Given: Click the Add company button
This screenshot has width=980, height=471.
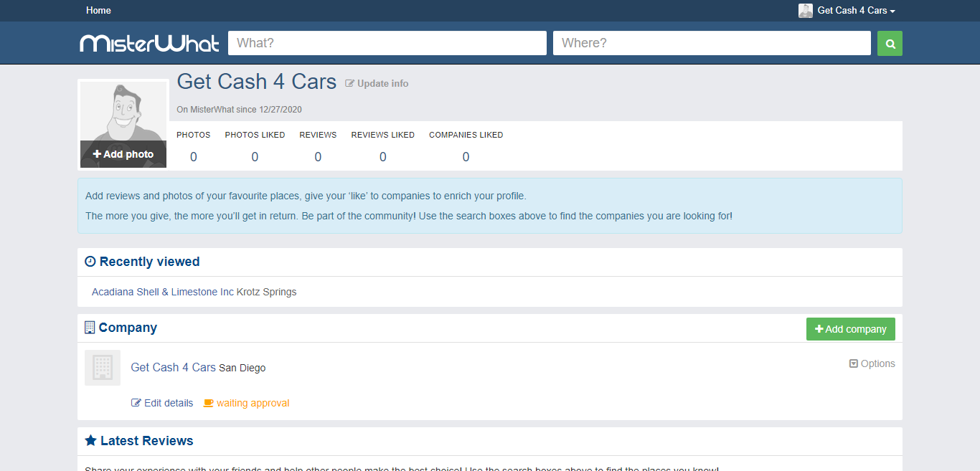Looking at the screenshot, I should (851, 329).
